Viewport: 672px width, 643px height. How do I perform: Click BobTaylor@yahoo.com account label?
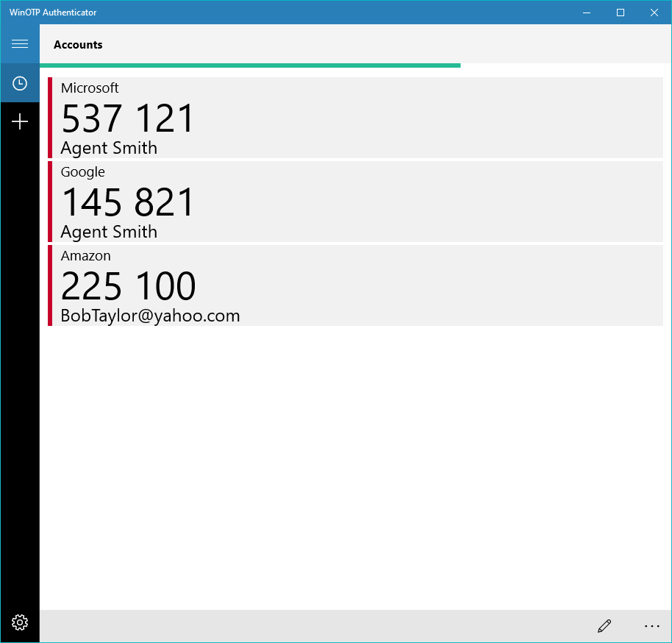coord(149,315)
